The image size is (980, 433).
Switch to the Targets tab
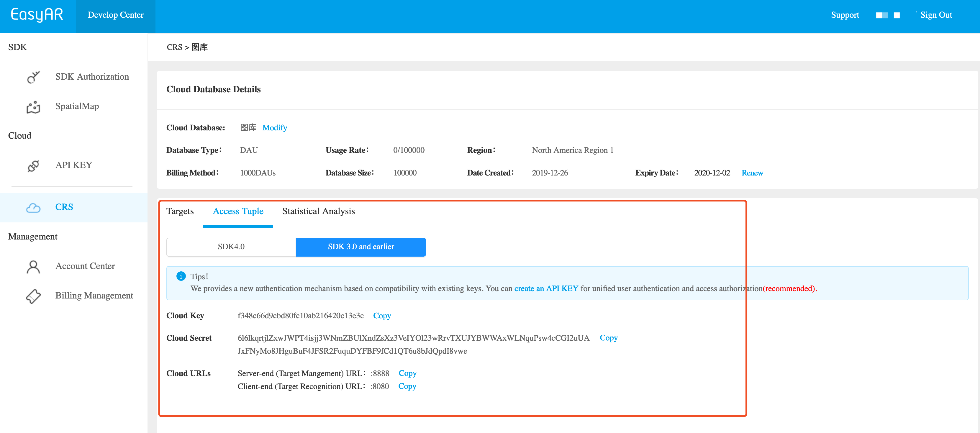(180, 211)
